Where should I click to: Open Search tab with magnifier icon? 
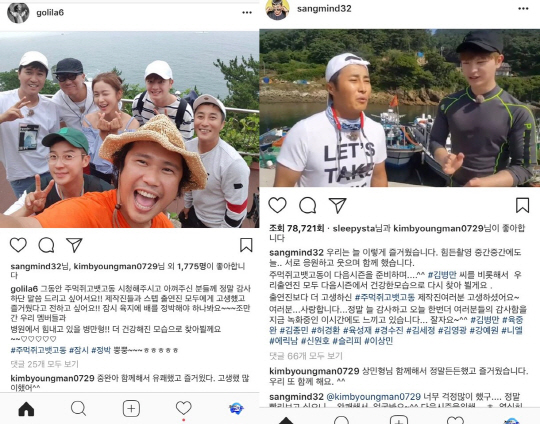coord(79,409)
